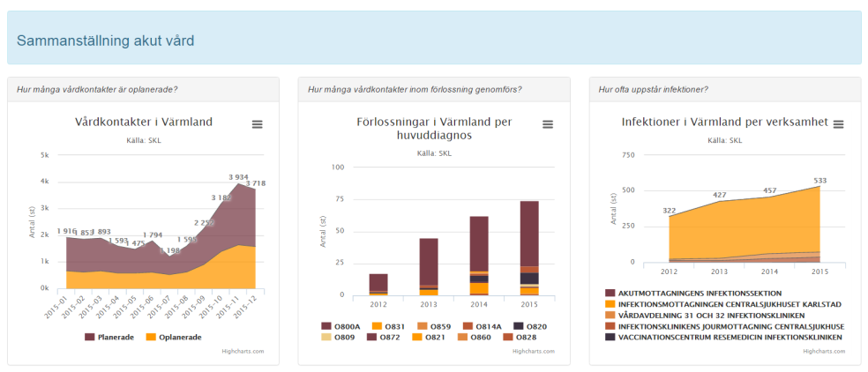Click the 3 934 data label peak
This screenshot has width=868, height=372.
(238, 178)
